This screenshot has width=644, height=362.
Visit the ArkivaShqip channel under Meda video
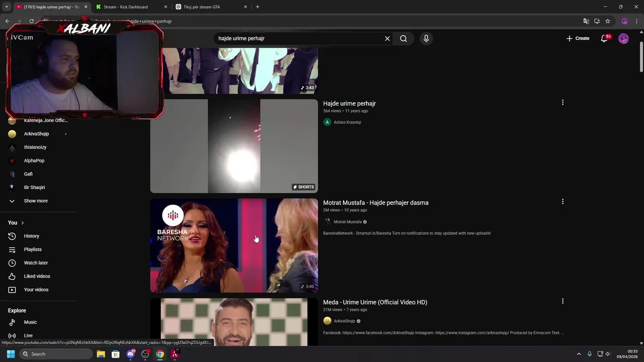344,321
